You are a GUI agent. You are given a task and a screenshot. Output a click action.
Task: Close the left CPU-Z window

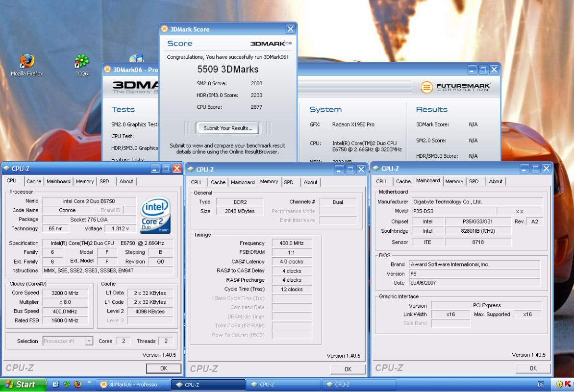[177, 169]
